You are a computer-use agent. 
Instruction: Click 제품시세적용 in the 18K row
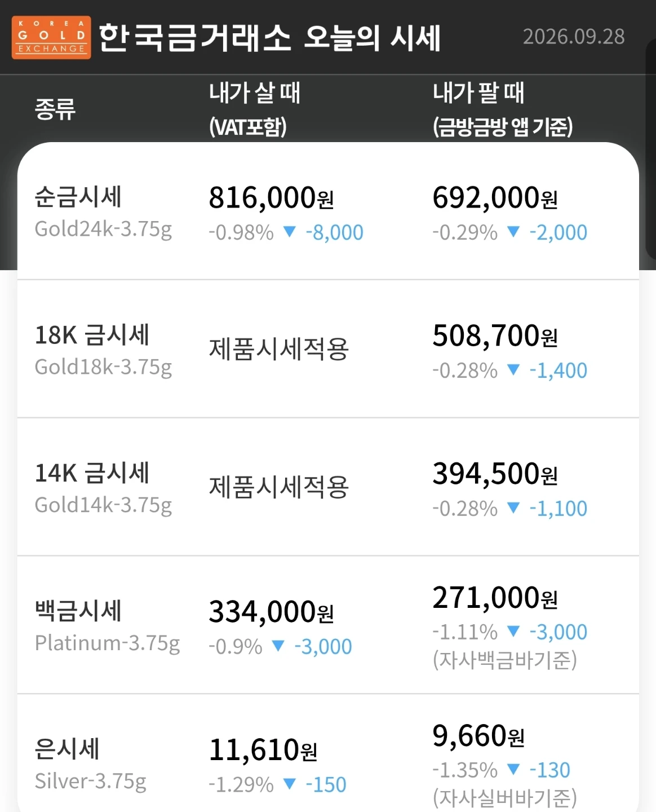[x=279, y=349]
